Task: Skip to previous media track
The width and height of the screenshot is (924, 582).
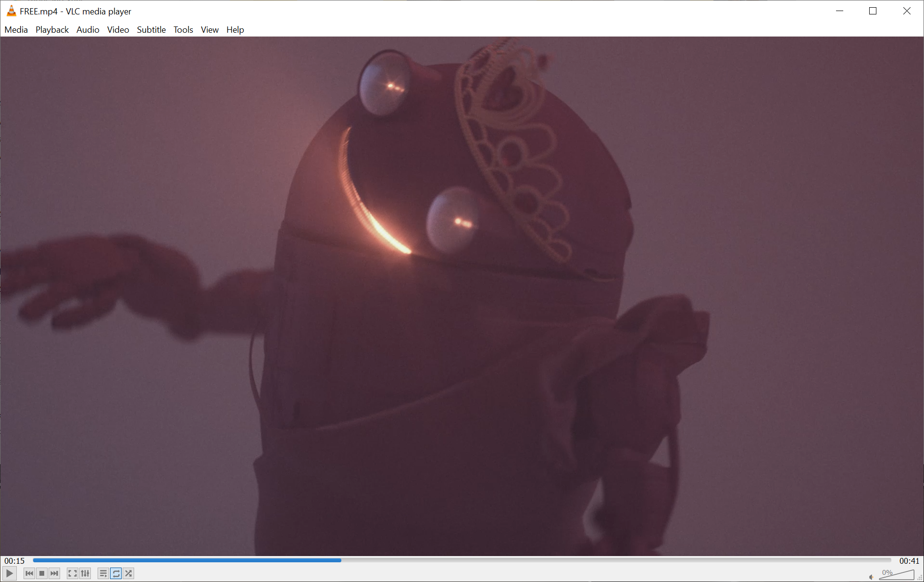Action: click(29, 573)
